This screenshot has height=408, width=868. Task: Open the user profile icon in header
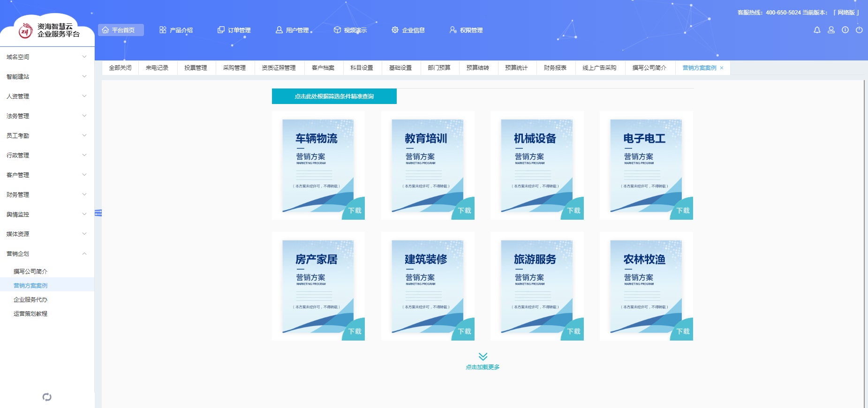(x=831, y=30)
